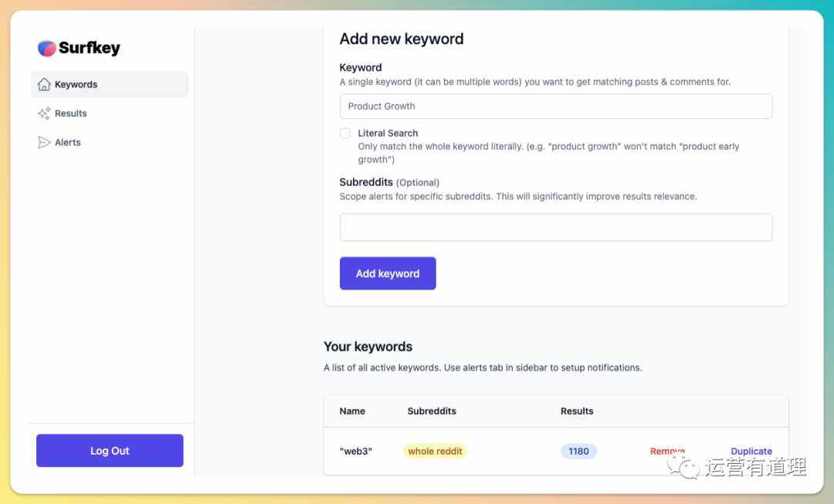Remove the "web3" keyword
The image size is (834, 504).
[667, 451]
